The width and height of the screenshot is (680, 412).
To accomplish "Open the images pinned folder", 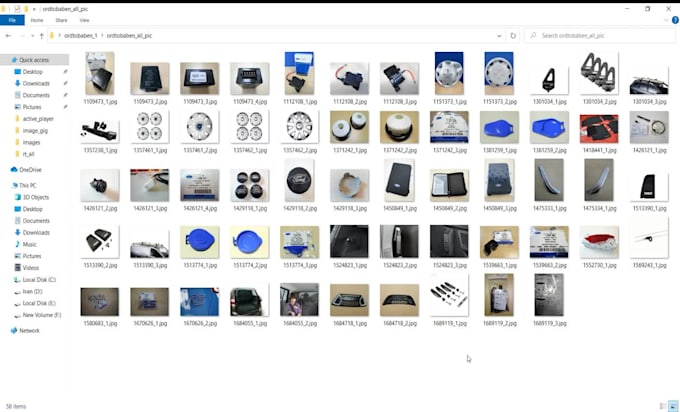I will pyautogui.click(x=27, y=142).
